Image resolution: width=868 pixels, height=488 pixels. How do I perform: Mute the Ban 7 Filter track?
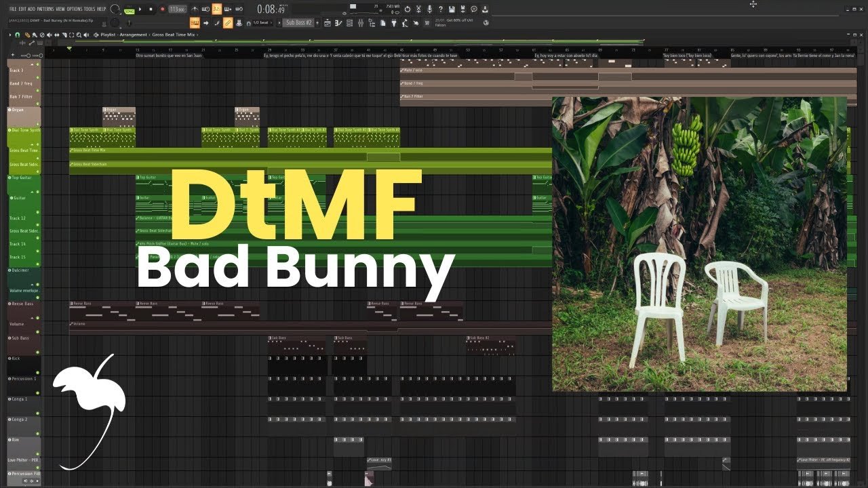(37, 104)
